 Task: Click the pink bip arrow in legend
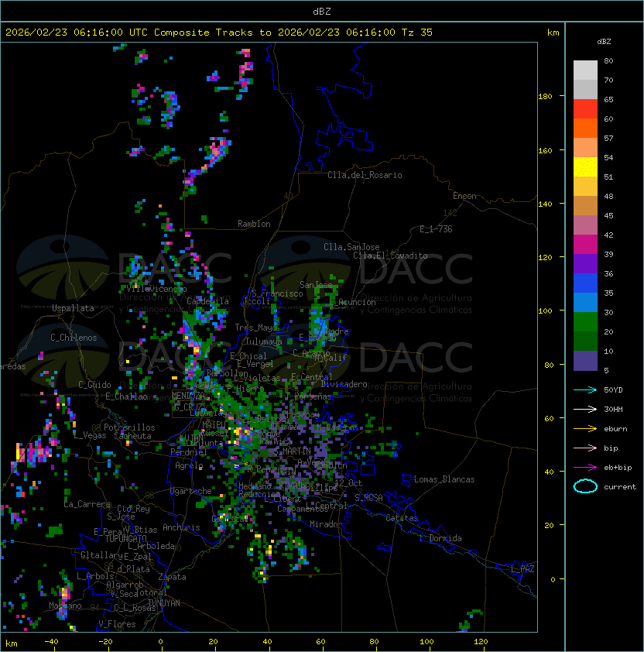(x=585, y=448)
